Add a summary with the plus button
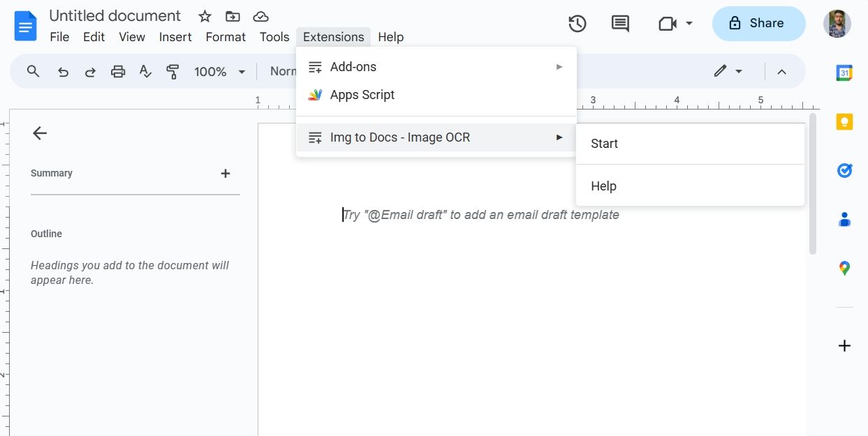This screenshot has width=868, height=436. click(226, 174)
